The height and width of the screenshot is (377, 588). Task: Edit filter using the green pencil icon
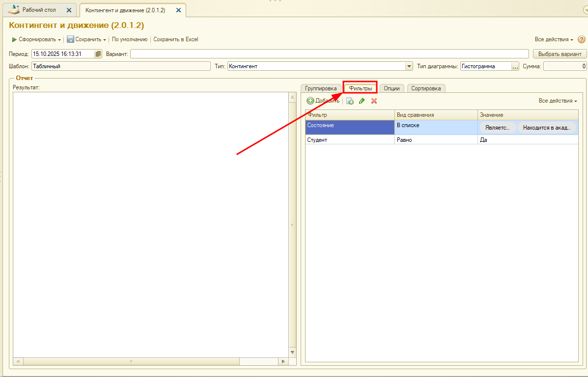(362, 101)
